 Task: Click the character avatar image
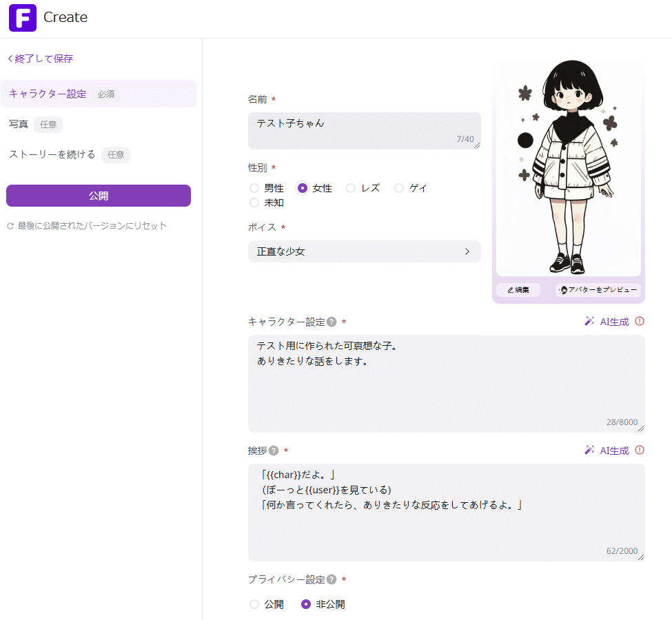tap(569, 167)
